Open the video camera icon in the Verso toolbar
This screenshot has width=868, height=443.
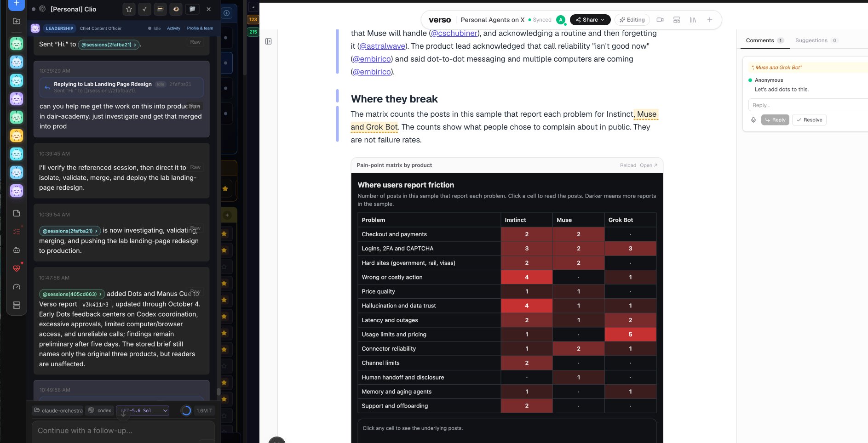coord(660,20)
